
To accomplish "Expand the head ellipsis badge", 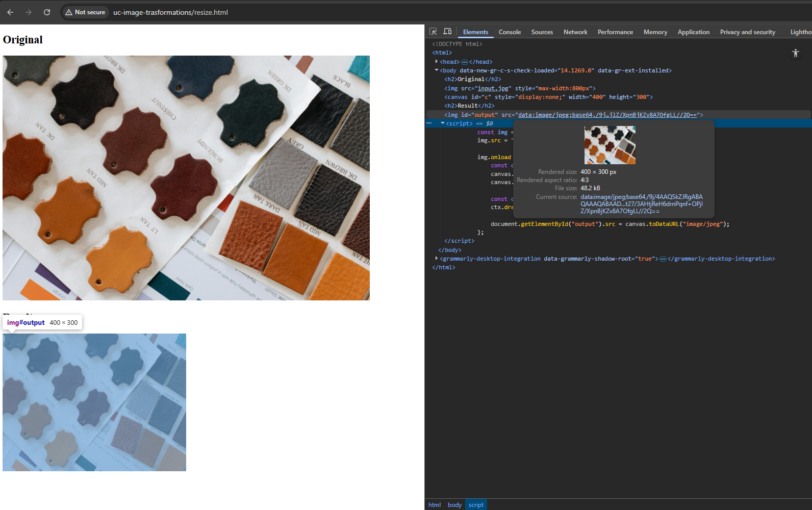I will (x=464, y=62).
